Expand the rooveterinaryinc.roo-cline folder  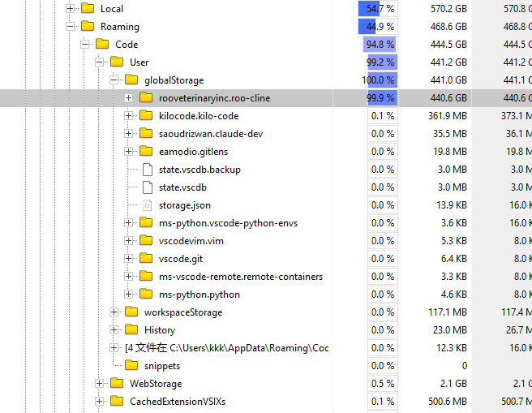[128, 97]
